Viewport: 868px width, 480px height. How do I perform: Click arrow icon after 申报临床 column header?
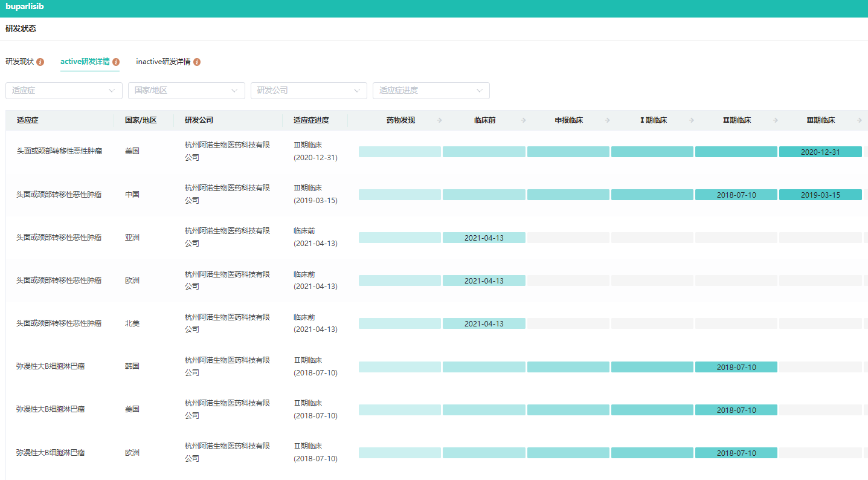point(607,120)
